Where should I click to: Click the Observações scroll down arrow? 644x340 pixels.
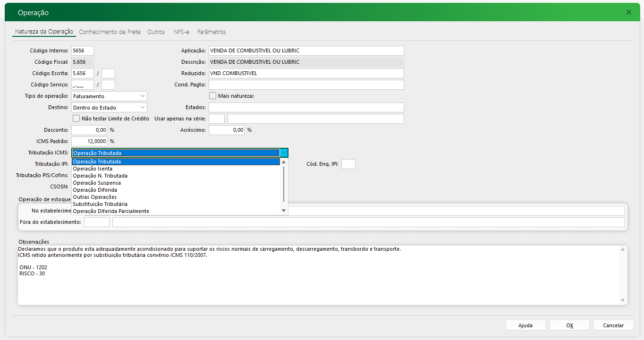click(623, 300)
